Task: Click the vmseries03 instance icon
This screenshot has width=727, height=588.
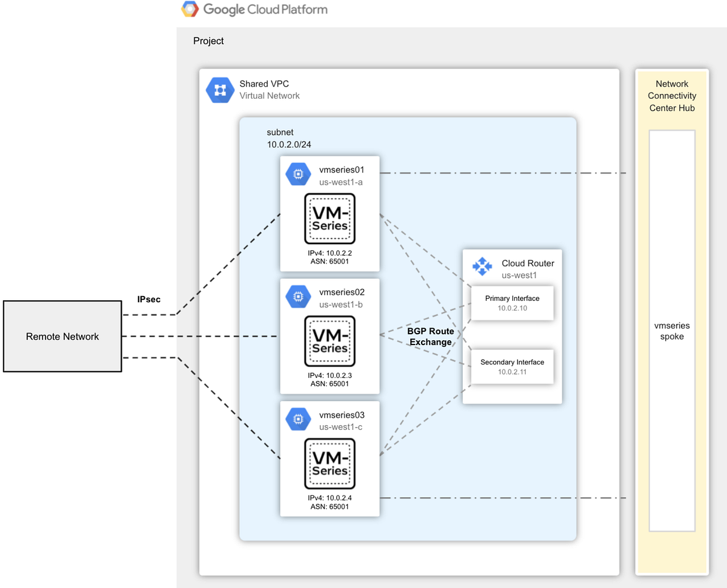Action: 298,418
